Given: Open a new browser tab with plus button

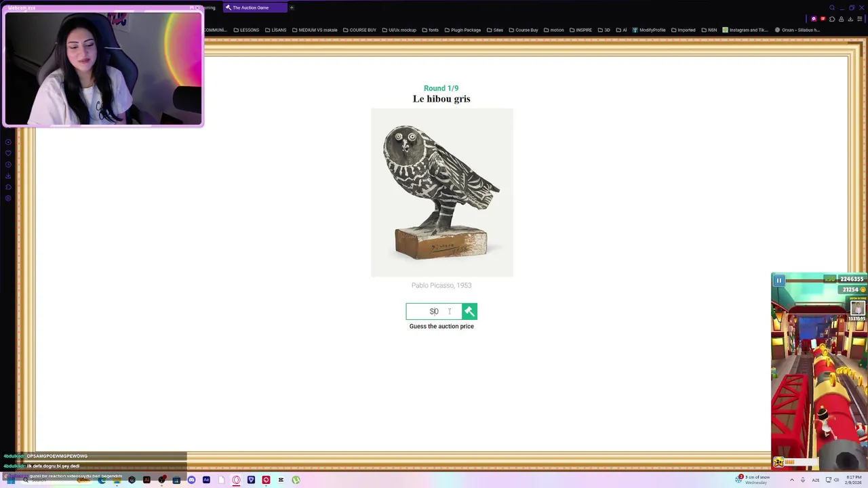Looking at the screenshot, I should [x=292, y=7].
